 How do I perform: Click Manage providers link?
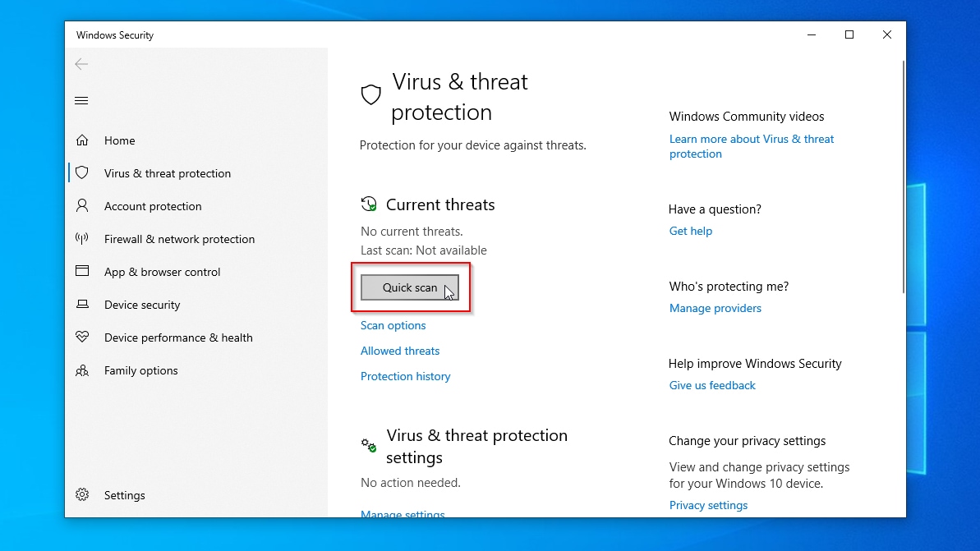click(715, 308)
